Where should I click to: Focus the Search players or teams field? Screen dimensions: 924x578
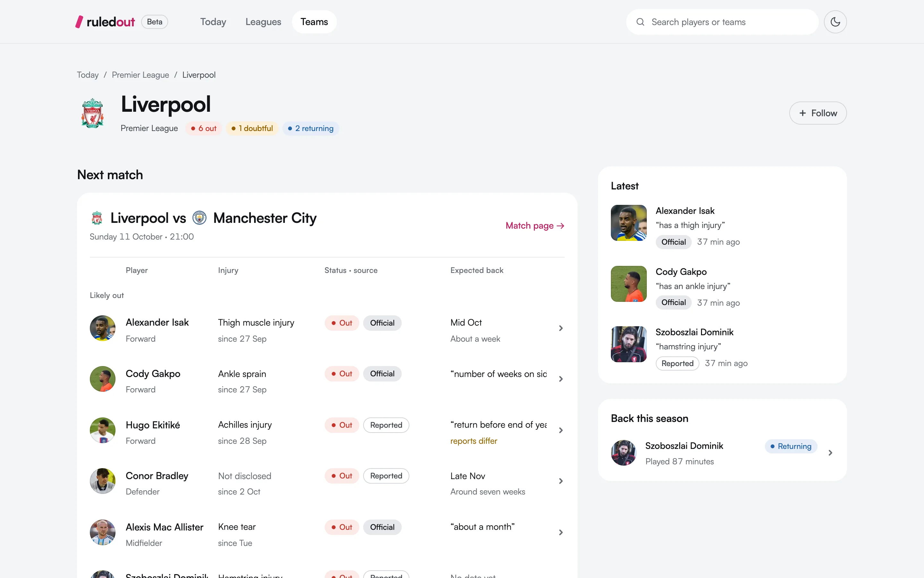722,22
